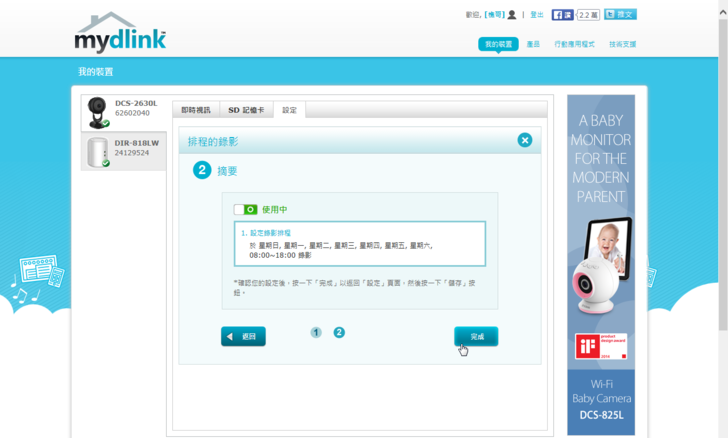Click the DCS-2630L device number 62602040
The image size is (728, 438).
(132, 113)
